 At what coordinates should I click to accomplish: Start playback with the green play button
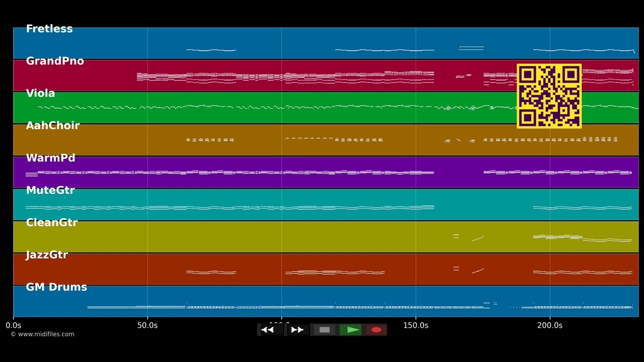point(351,330)
